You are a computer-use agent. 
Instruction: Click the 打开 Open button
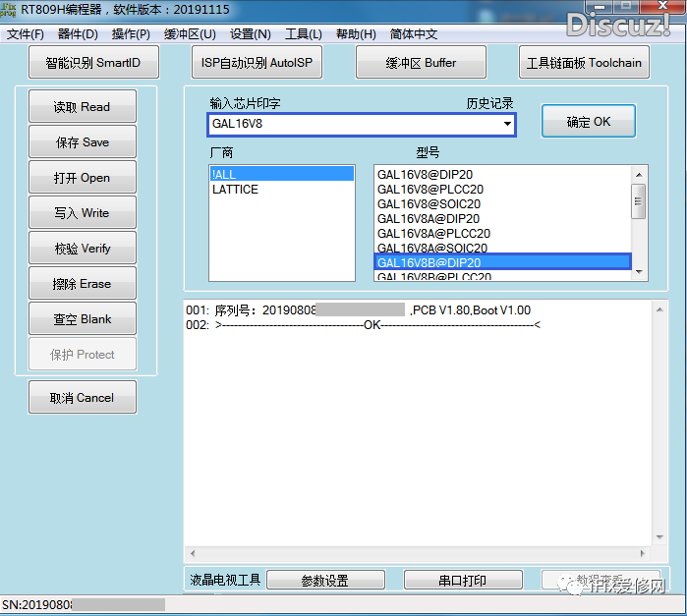[x=82, y=178]
